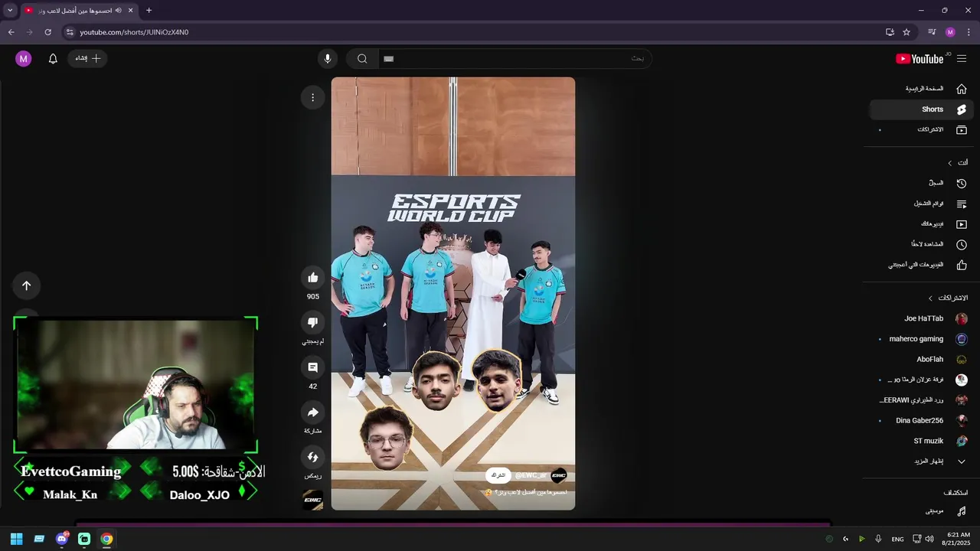Open the volume control in system tray

point(929,540)
